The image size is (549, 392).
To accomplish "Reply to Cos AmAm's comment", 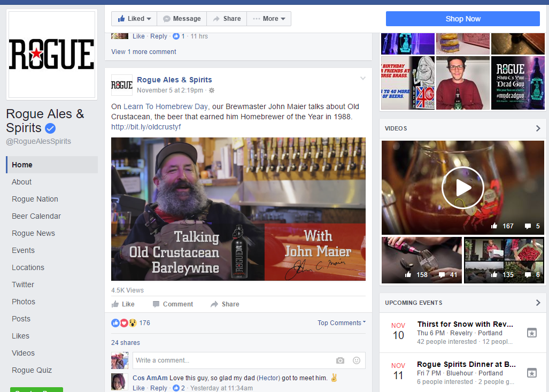I will point(159,388).
